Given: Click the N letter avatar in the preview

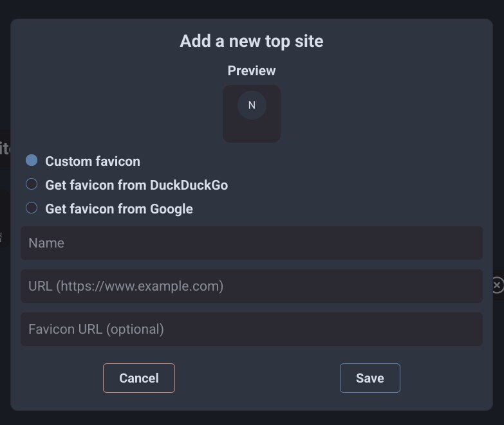Looking at the screenshot, I should [x=252, y=105].
